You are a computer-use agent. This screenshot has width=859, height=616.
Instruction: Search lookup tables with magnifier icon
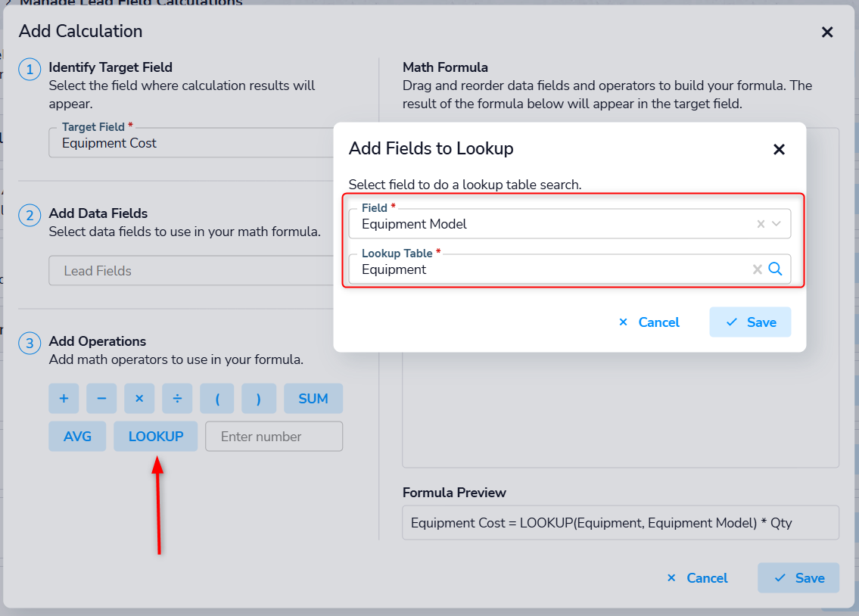[x=776, y=269]
